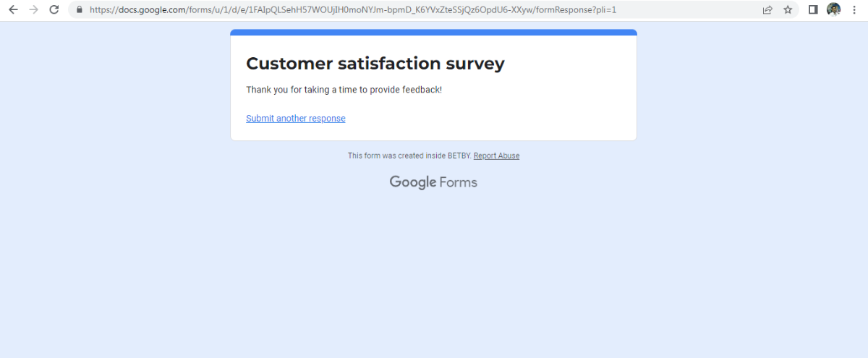Click the blue accent bar atop the form card
868x358 pixels.
433,33
